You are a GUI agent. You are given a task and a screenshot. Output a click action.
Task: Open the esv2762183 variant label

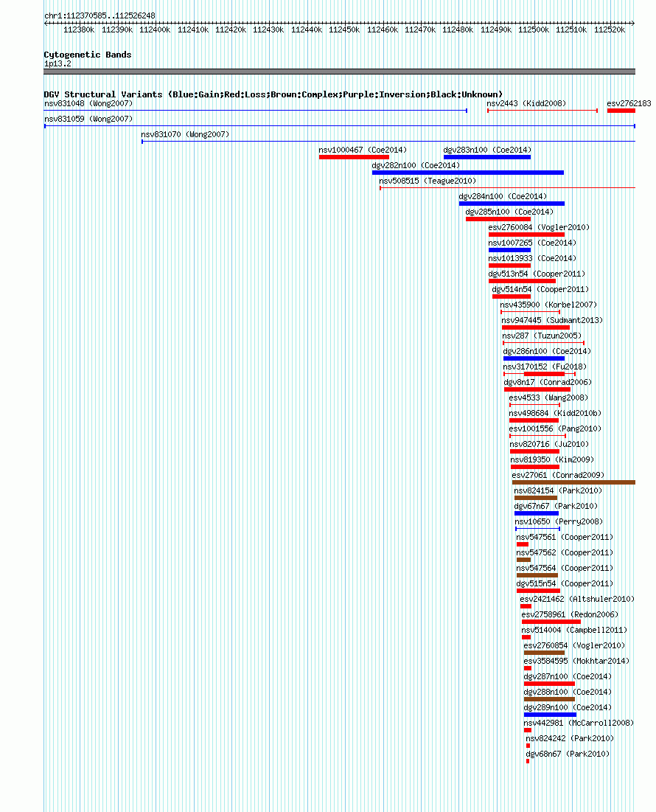[x=629, y=103]
